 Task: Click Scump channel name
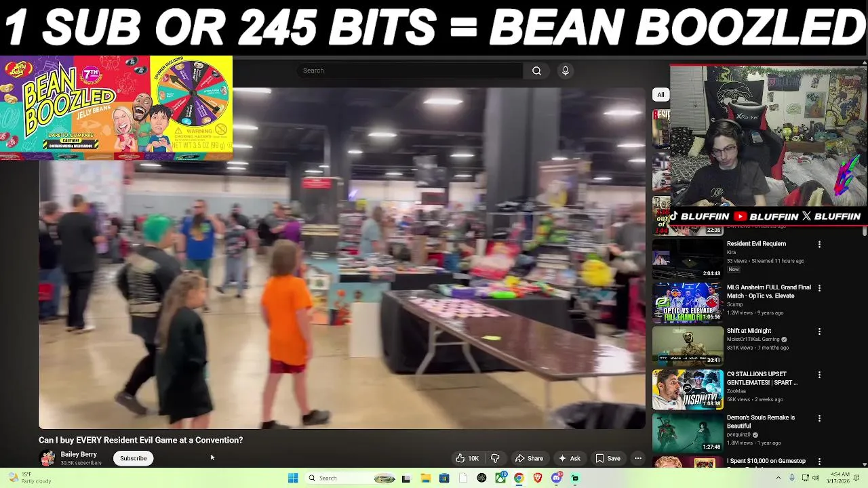point(734,305)
